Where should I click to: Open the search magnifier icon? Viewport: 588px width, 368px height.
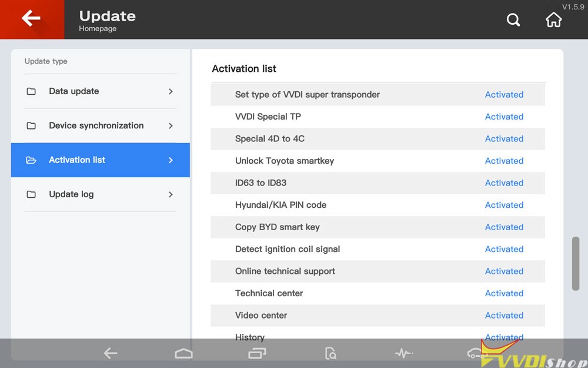[513, 19]
